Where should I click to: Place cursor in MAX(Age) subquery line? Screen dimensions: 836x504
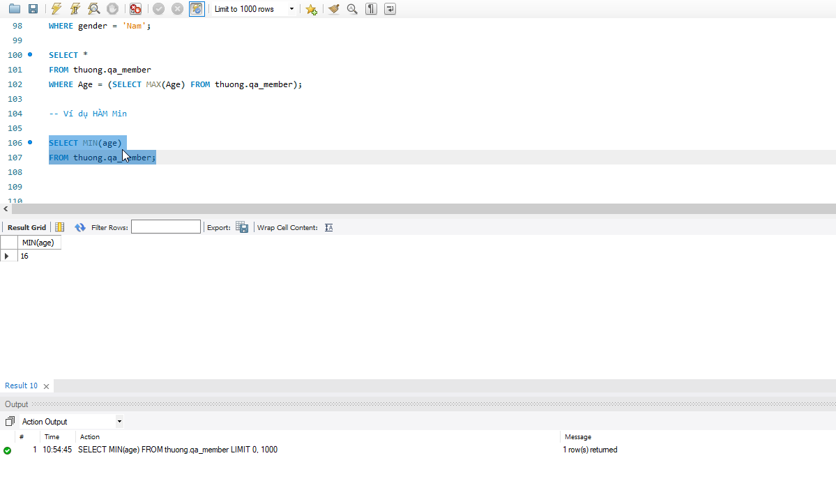coord(176,84)
